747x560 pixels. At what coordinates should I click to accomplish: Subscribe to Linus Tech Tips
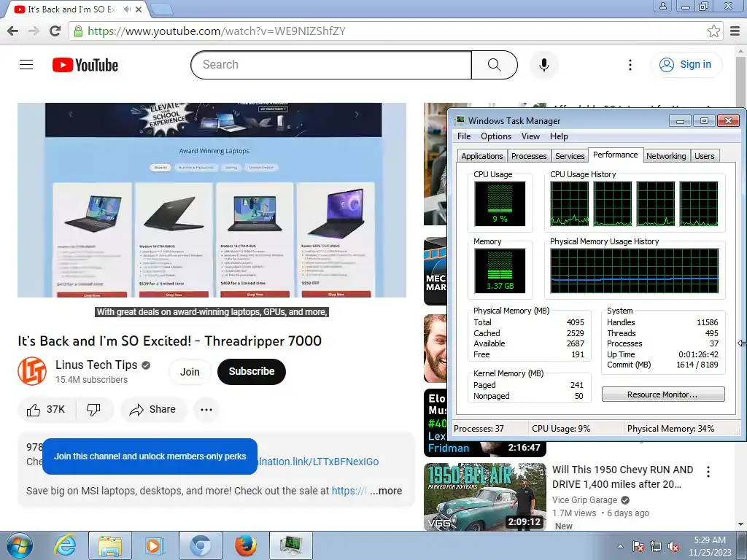click(x=252, y=371)
